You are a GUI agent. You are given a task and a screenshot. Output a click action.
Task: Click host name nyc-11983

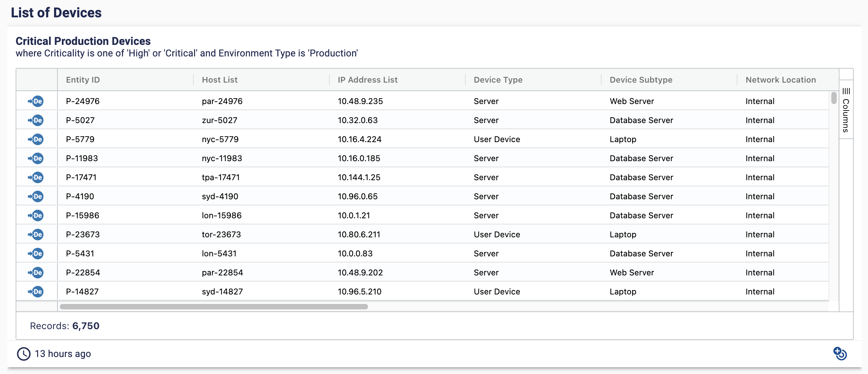tap(222, 158)
